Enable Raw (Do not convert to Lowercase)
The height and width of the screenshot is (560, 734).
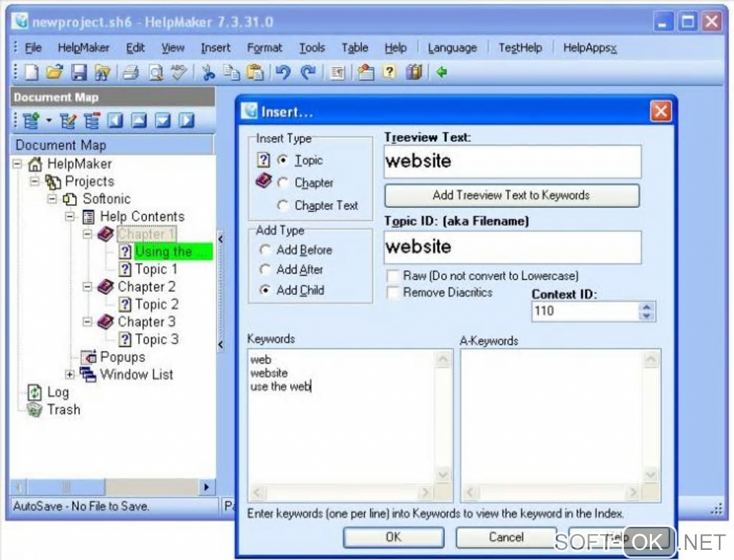click(393, 276)
